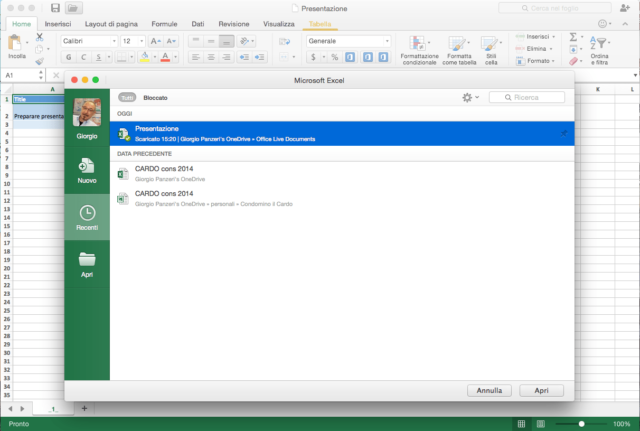The width and height of the screenshot is (640, 431).
Task: Click the share add-person icon
Action: (x=624, y=8)
